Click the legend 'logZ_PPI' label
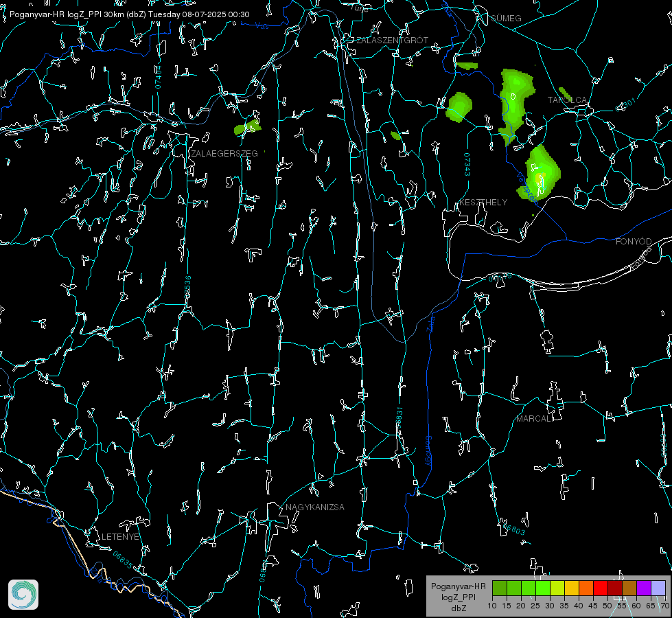This screenshot has height=618, width=672. coord(458,597)
